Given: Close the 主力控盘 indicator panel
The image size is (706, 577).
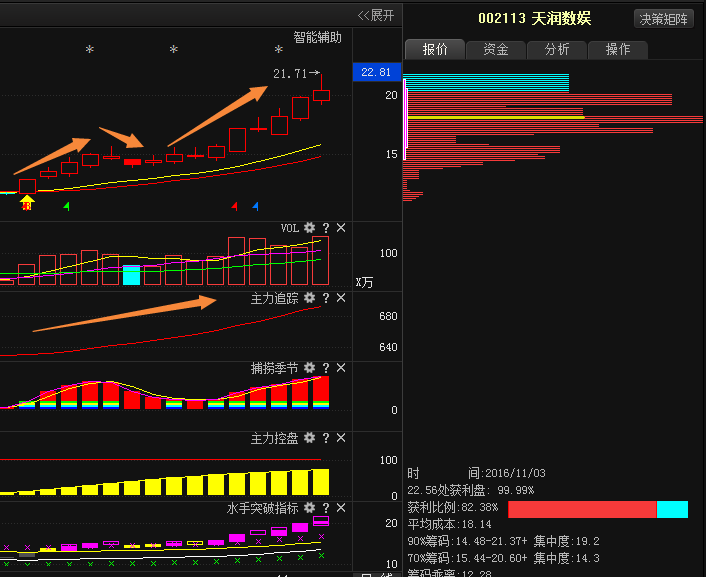Looking at the screenshot, I should click(x=341, y=438).
